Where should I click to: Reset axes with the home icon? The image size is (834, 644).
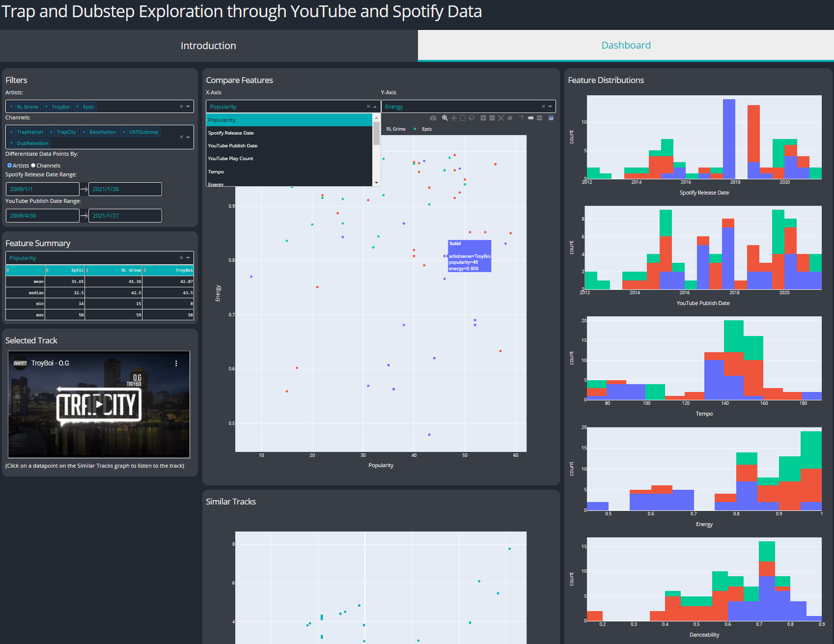[510, 118]
